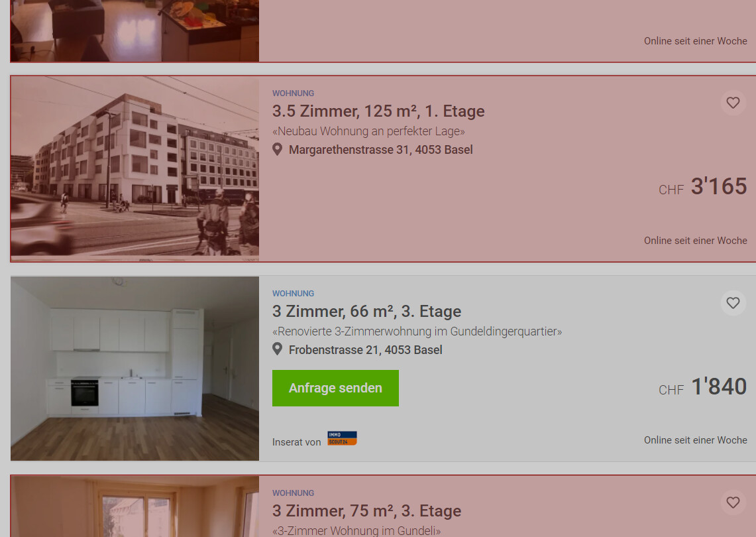
Task: Favorite the Margarethenstrasse 31 listing heart
Action: pos(733,103)
